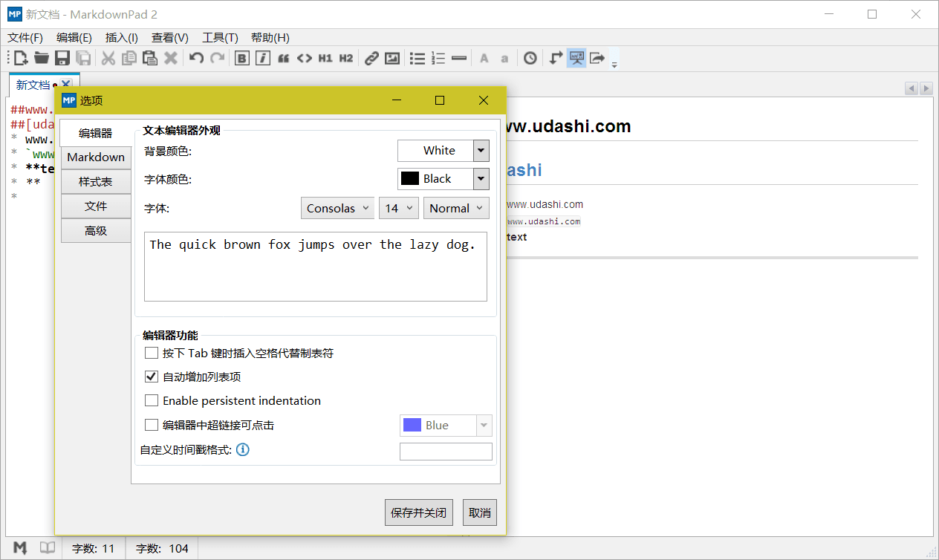
Task: Open the 工具(T) menu
Action: [x=220, y=38]
